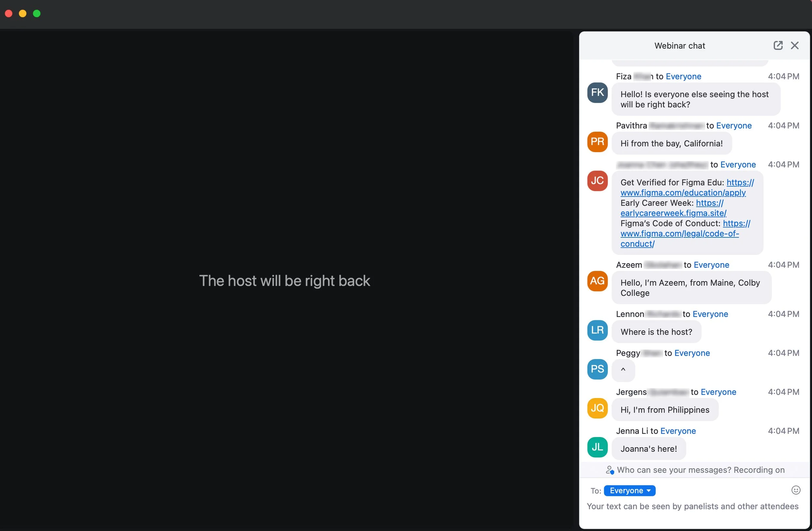
Task: Click Jenna Li's JL avatar
Action: coord(597,447)
